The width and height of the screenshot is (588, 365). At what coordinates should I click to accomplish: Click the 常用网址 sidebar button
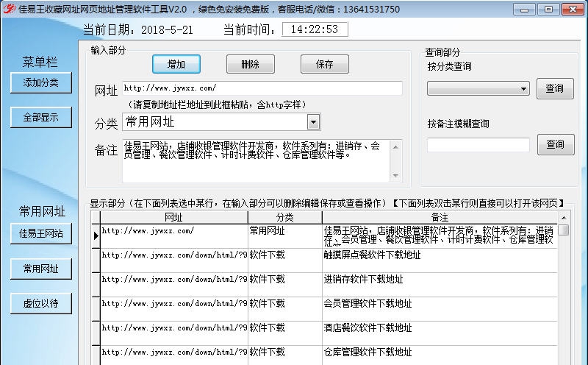(41, 269)
